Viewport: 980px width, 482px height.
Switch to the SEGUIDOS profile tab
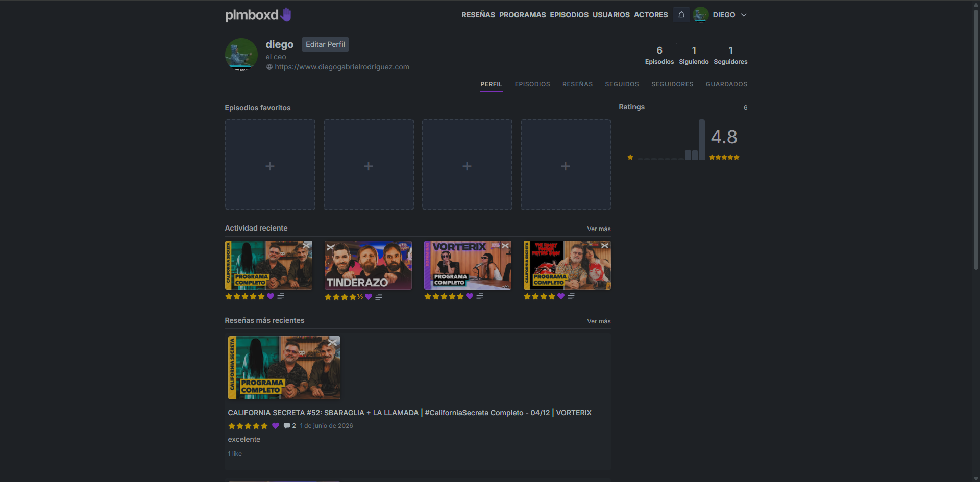click(x=622, y=84)
